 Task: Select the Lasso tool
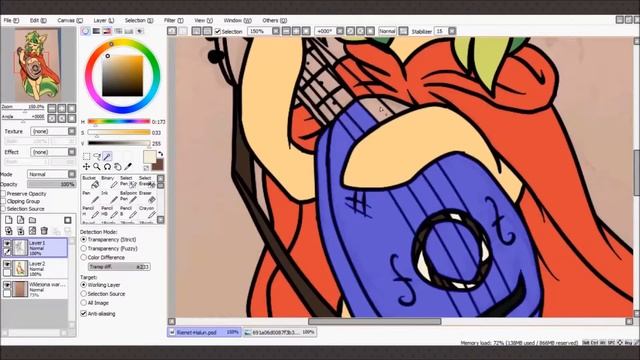97,156
